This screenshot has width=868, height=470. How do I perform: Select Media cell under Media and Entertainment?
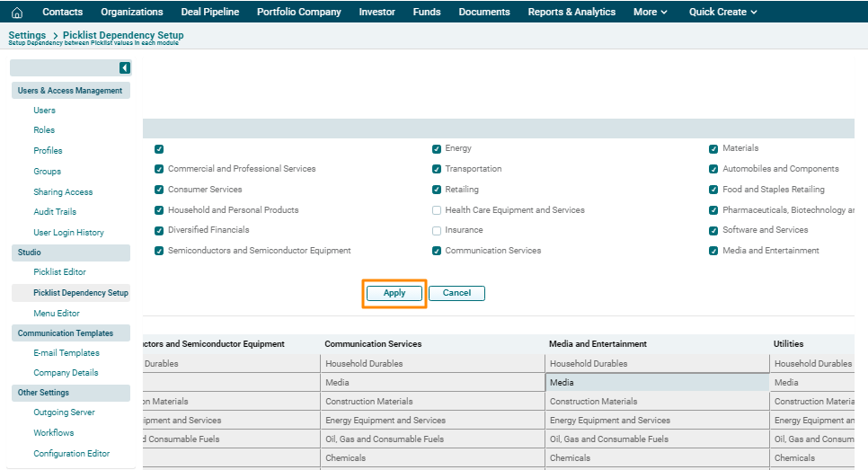pos(656,383)
